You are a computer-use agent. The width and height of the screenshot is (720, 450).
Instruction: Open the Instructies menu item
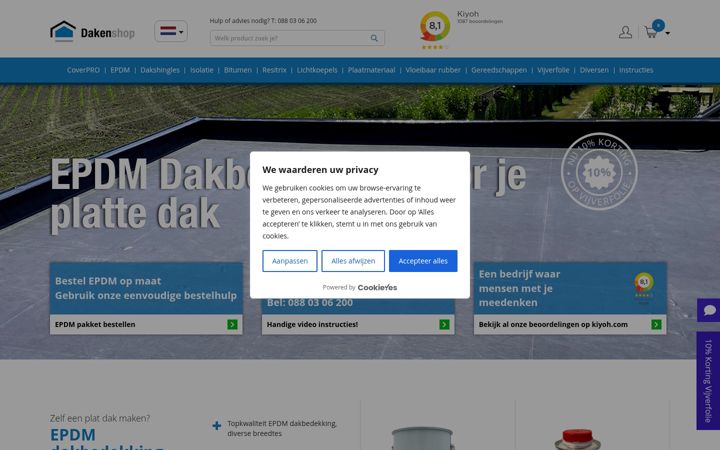(636, 70)
